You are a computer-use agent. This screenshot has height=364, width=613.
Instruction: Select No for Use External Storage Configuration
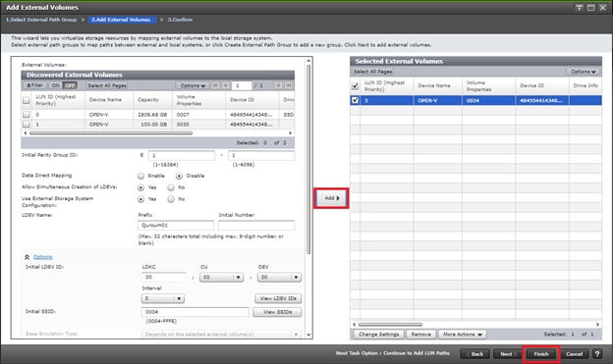coord(171,199)
